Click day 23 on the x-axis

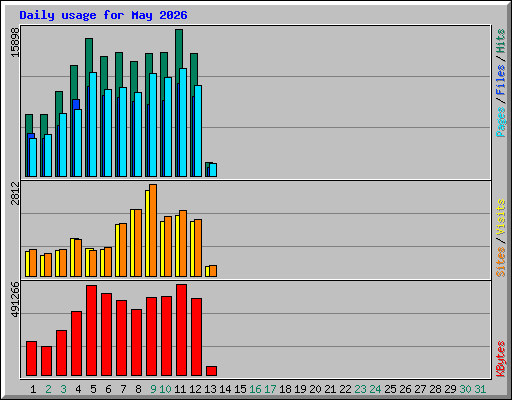pyautogui.click(x=360, y=389)
